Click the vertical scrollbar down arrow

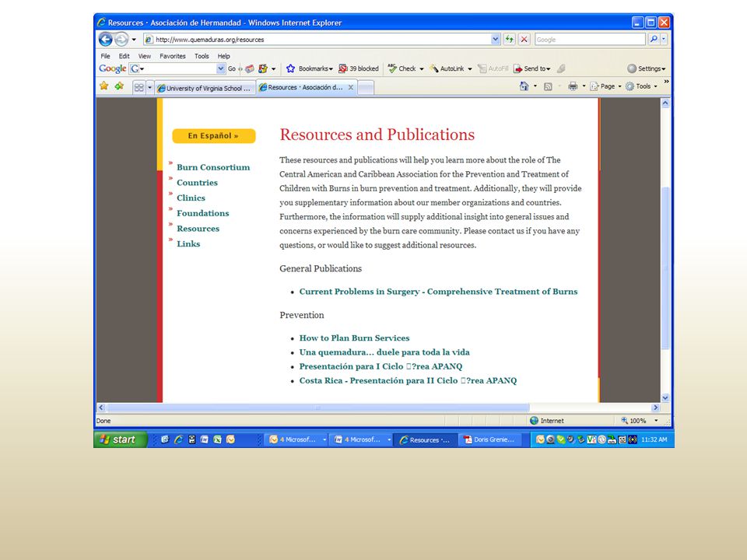tap(665, 397)
